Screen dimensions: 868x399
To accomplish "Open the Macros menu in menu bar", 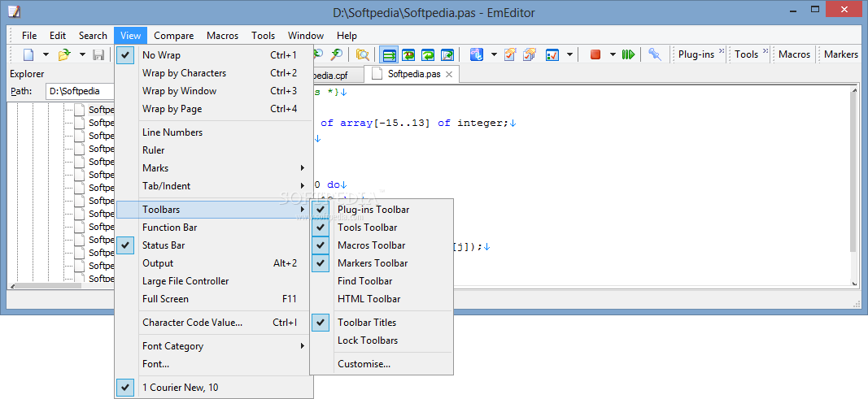I will pos(223,36).
